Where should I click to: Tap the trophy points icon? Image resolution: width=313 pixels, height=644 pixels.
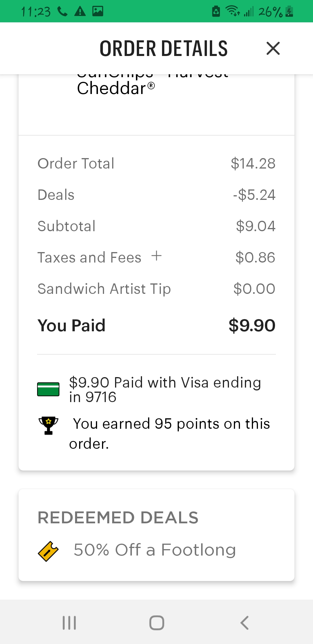[48, 425]
